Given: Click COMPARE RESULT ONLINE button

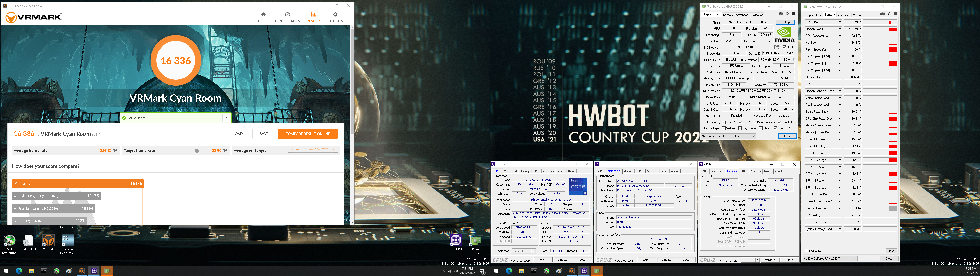Looking at the screenshot, I should click(x=308, y=134).
